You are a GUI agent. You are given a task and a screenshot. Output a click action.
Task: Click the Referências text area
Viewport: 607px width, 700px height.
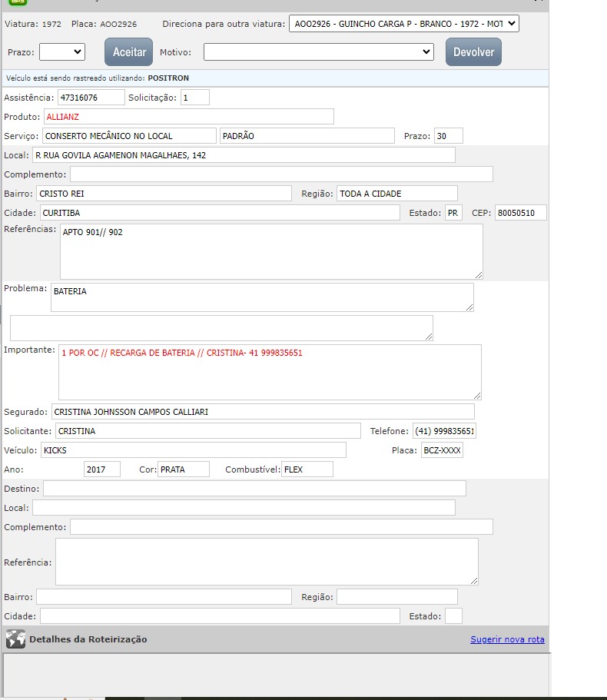click(x=271, y=252)
